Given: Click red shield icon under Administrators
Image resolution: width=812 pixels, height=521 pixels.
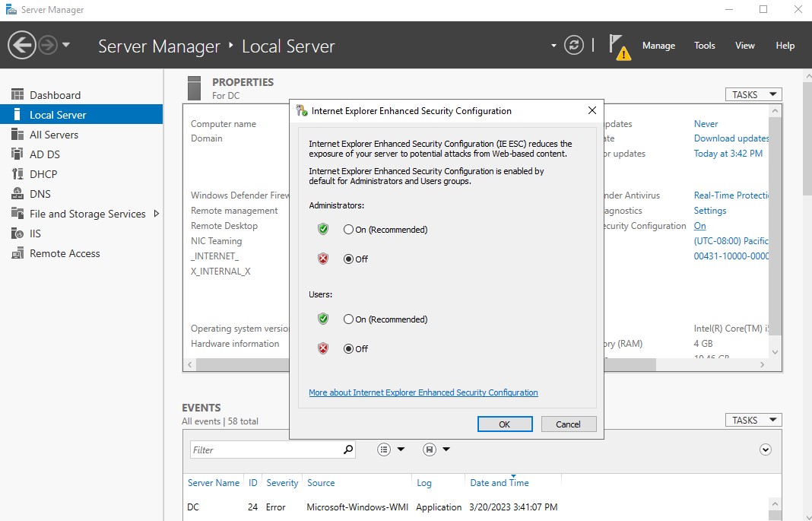Looking at the screenshot, I should tap(323, 259).
